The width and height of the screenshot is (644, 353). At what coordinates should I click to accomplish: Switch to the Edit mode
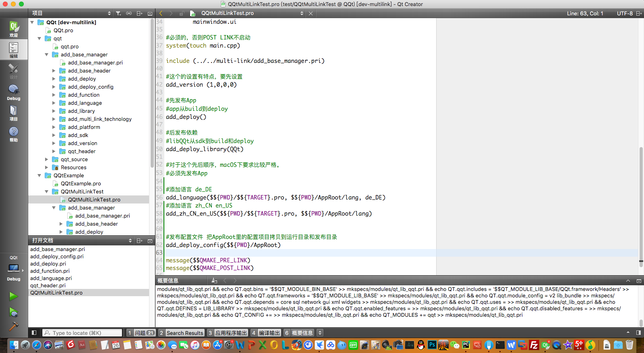14,50
